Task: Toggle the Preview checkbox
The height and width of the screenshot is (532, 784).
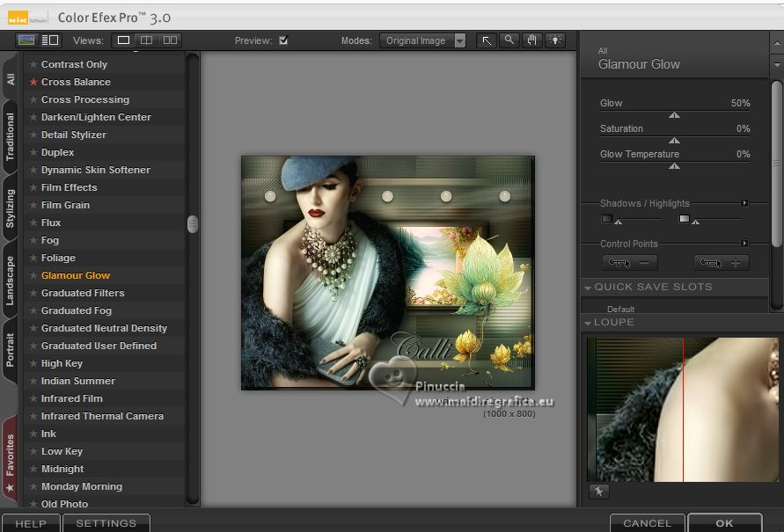Action: coord(283,40)
